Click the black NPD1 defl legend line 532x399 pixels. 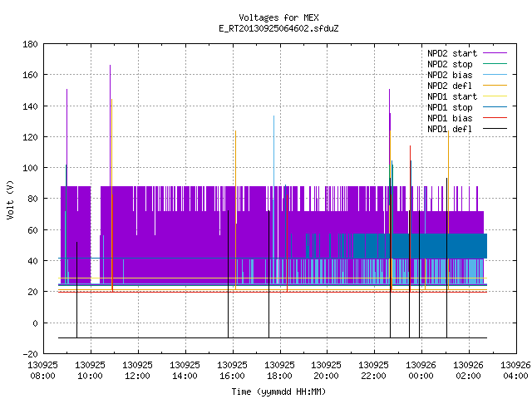point(495,129)
